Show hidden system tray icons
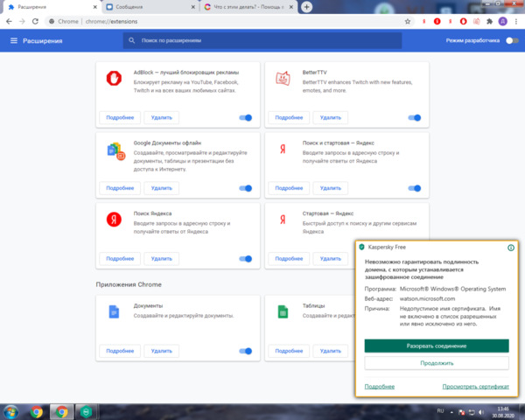525x420 pixels. pyautogui.click(x=451, y=412)
